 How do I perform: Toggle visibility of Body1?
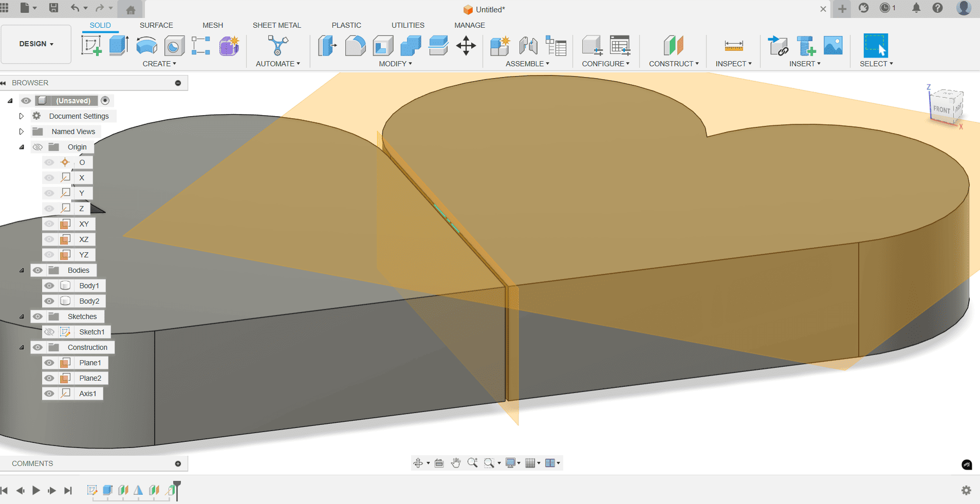pos(49,286)
